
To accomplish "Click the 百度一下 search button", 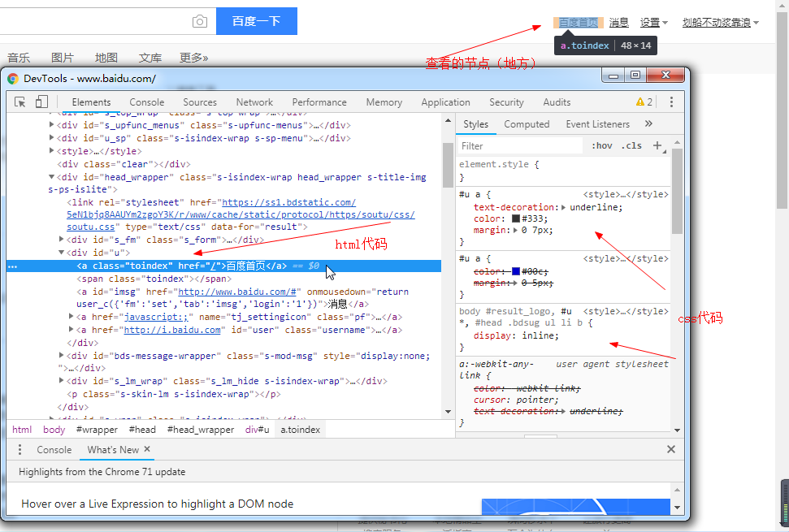I will point(257,21).
